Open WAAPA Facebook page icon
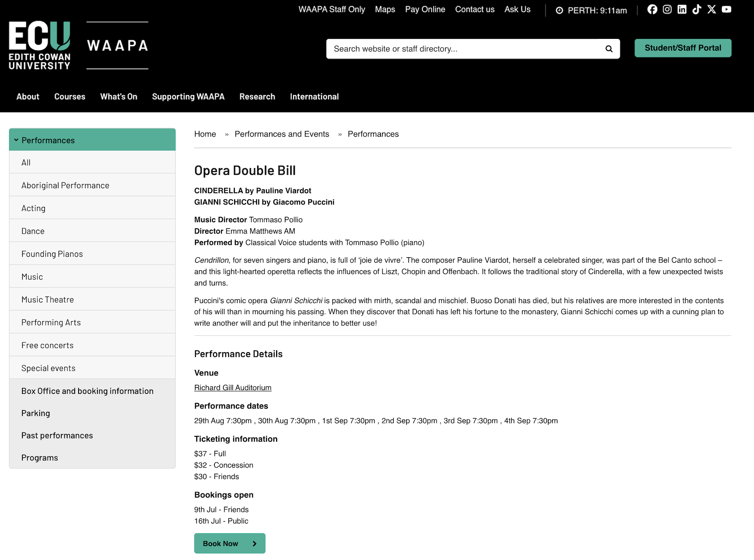The width and height of the screenshot is (754, 560). (652, 9)
